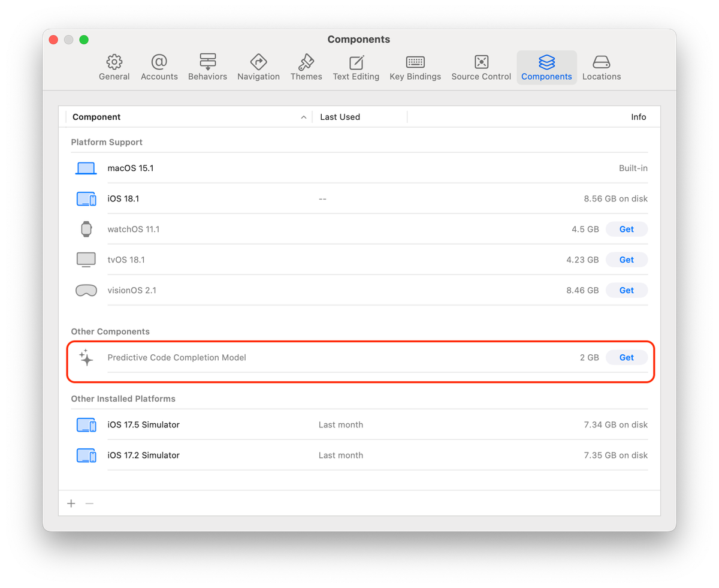
Task: Collapse the Component column sort chevron
Action: tap(303, 117)
